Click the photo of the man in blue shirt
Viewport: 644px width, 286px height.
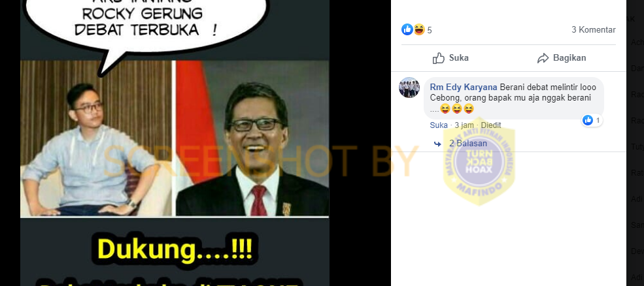(96, 138)
